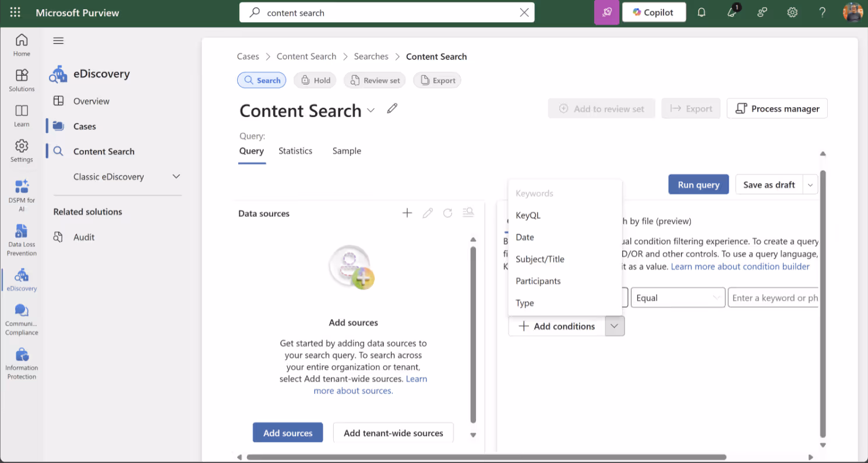Select the Review set pill step
This screenshot has height=463, width=868.
(x=375, y=80)
